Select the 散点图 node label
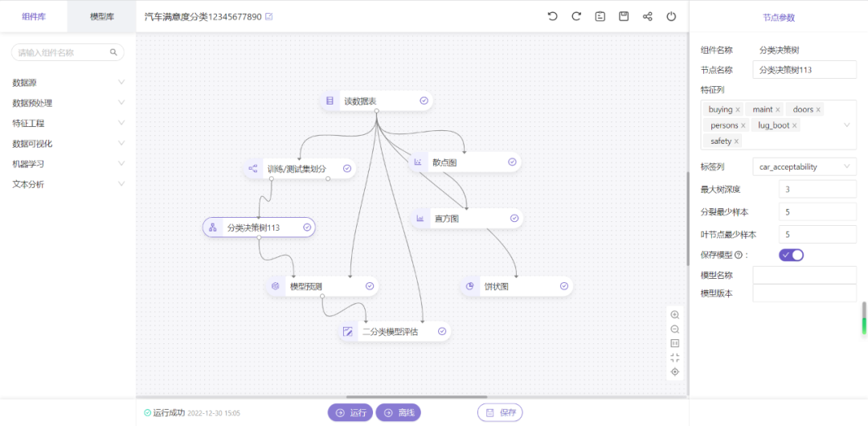 444,162
